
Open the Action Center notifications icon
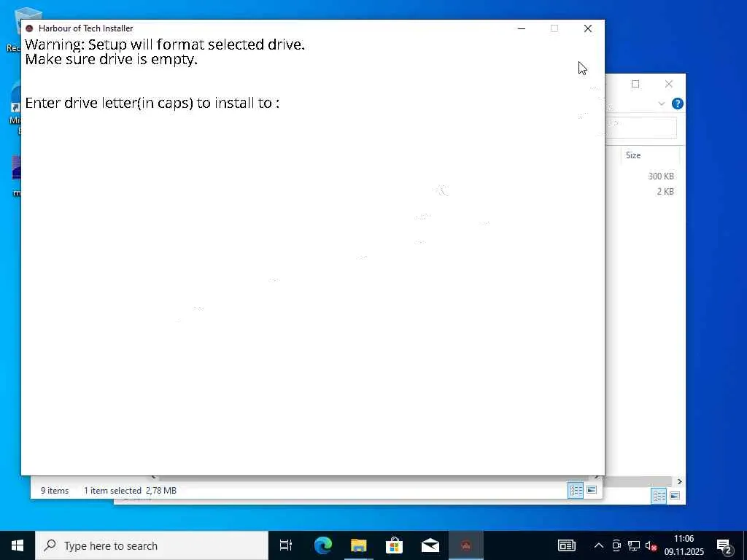click(x=724, y=545)
